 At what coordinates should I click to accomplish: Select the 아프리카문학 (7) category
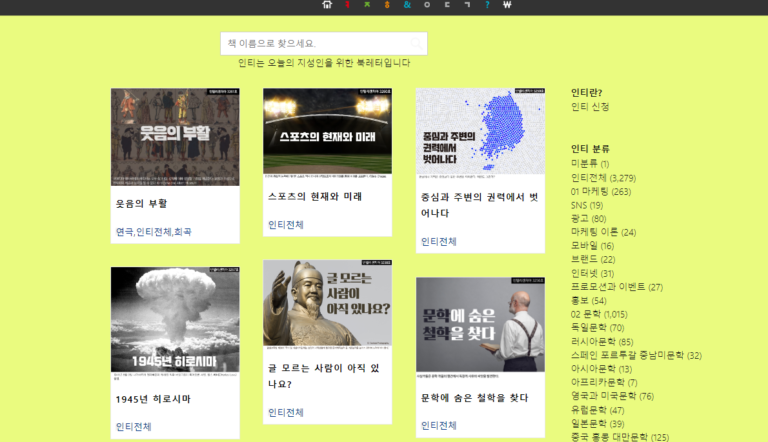coord(603,382)
